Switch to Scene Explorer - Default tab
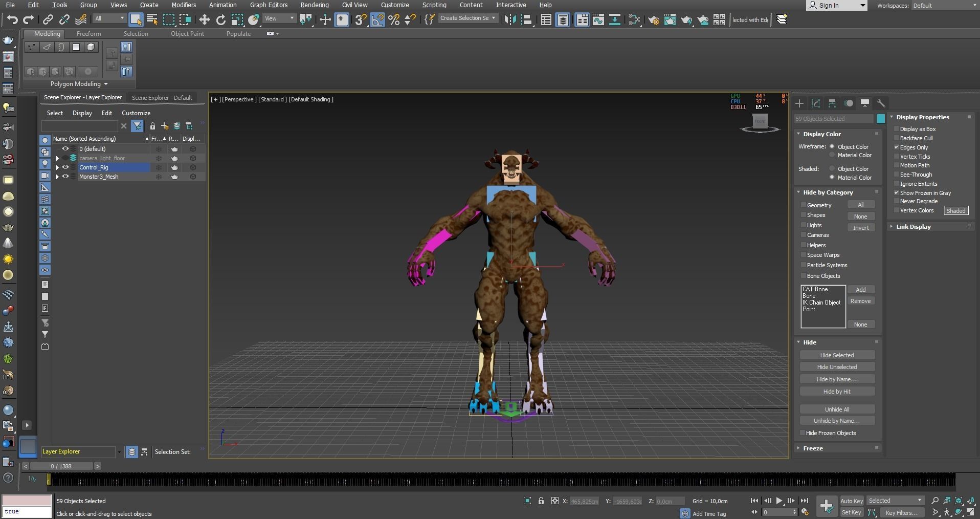 click(x=162, y=98)
